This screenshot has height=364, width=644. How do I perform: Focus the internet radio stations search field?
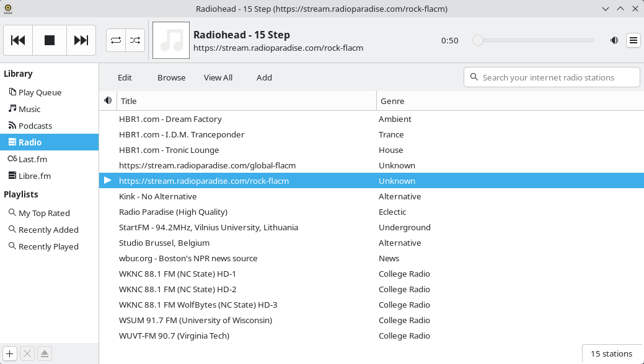coord(552,77)
